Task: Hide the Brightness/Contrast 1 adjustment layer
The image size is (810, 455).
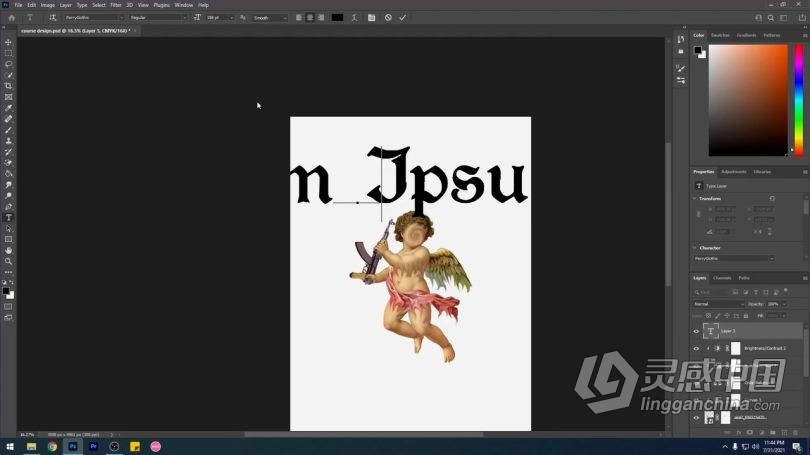Action: pos(696,349)
